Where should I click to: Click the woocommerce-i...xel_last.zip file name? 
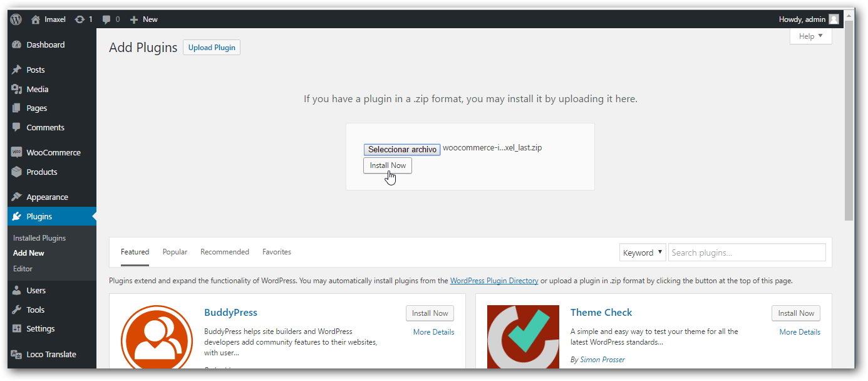(x=492, y=149)
